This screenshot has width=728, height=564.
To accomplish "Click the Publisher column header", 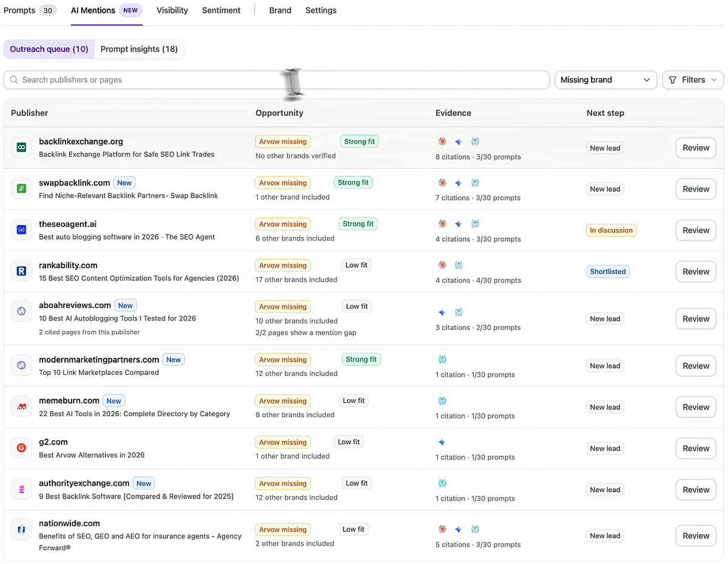I will pyautogui.click(x=30, y=113).
